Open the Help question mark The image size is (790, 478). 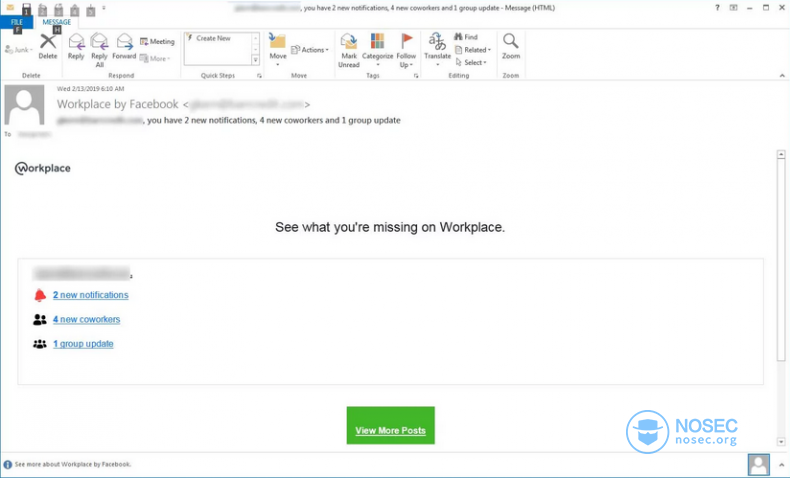coord(717,8)
